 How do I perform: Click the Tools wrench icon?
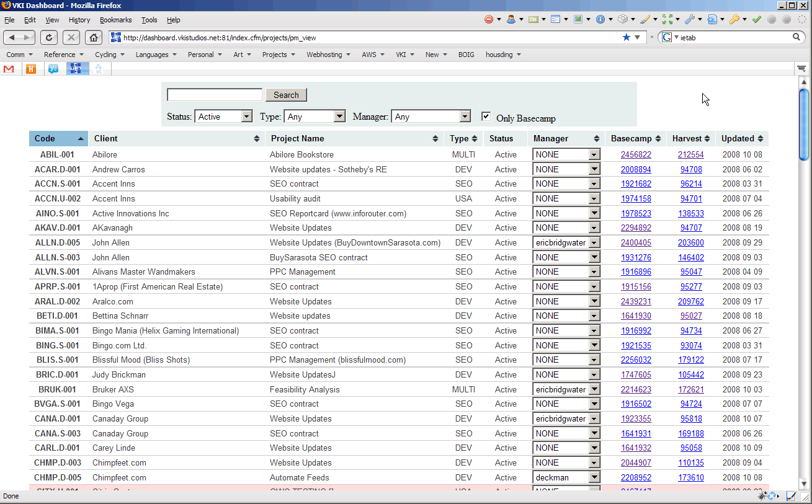(689, 20)
